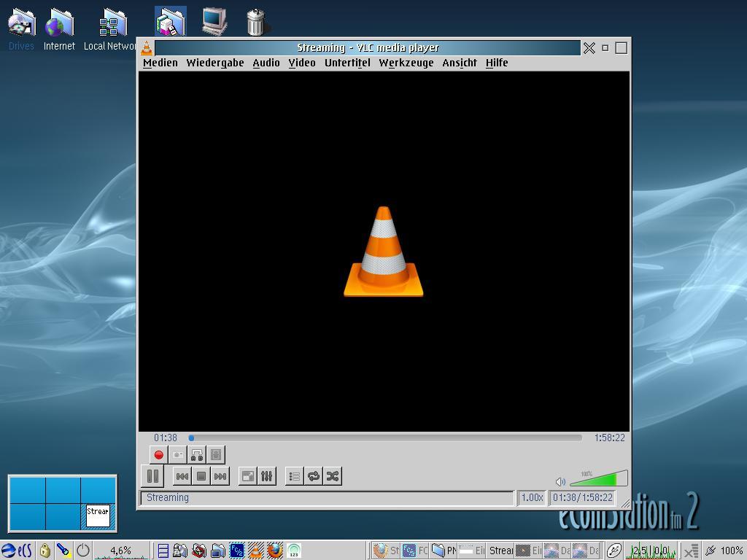Select the Streaming window in the virtual desktop pager
747x560 pixels.
[98, 516]
